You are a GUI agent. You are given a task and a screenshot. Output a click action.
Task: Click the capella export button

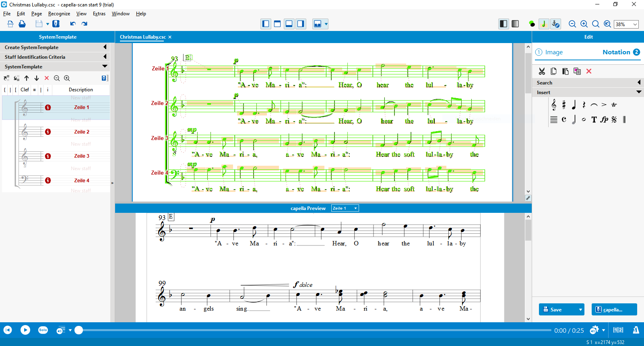coord(614,309)
